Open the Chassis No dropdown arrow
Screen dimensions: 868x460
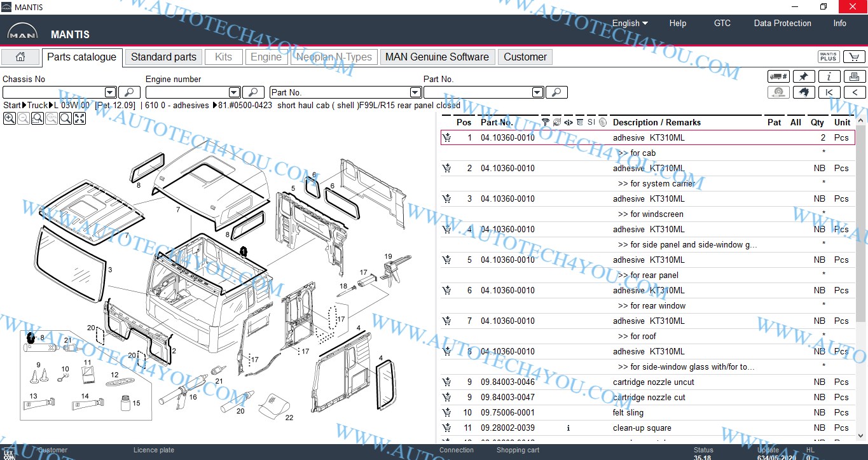110,92
